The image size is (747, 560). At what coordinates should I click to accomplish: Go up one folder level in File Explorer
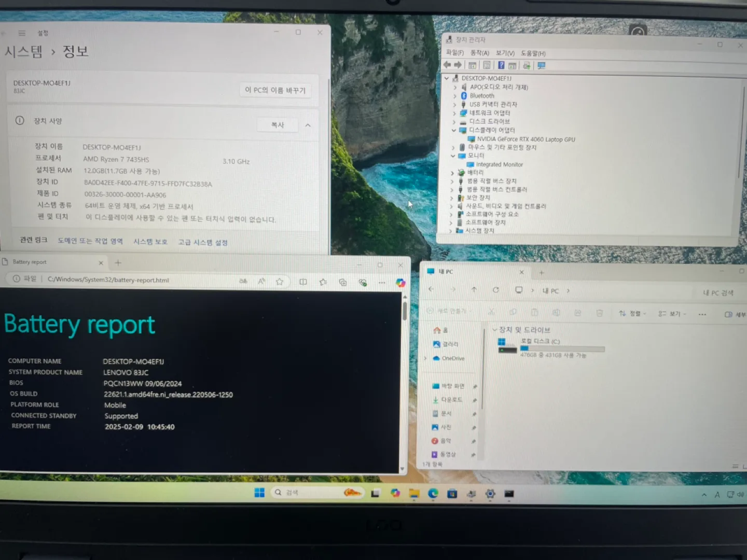(474, 290)
